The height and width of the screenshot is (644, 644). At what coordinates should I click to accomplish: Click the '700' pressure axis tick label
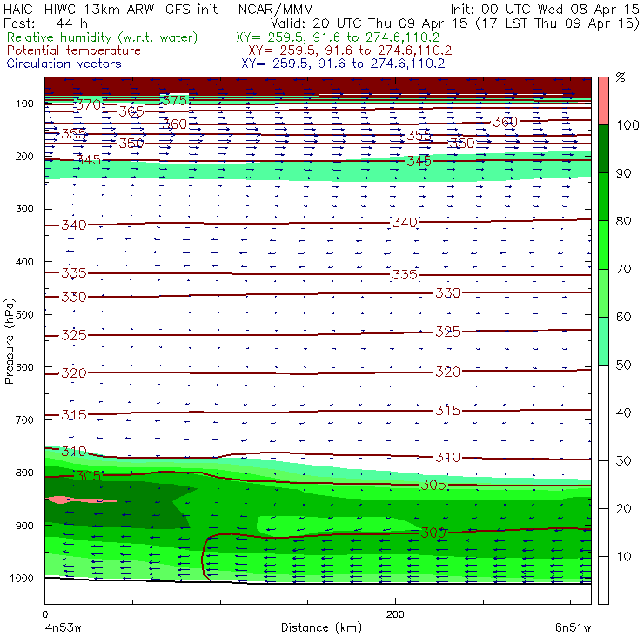24,419
